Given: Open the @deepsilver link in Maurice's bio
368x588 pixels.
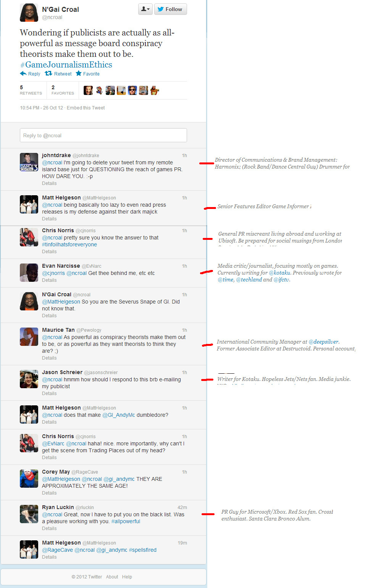Looking at the screenshot, I should click(x=324, y=342).
